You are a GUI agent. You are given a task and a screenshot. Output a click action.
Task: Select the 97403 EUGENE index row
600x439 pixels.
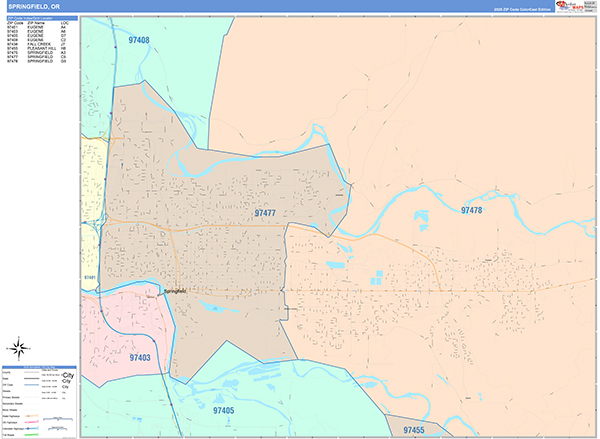tap(37, 31)
